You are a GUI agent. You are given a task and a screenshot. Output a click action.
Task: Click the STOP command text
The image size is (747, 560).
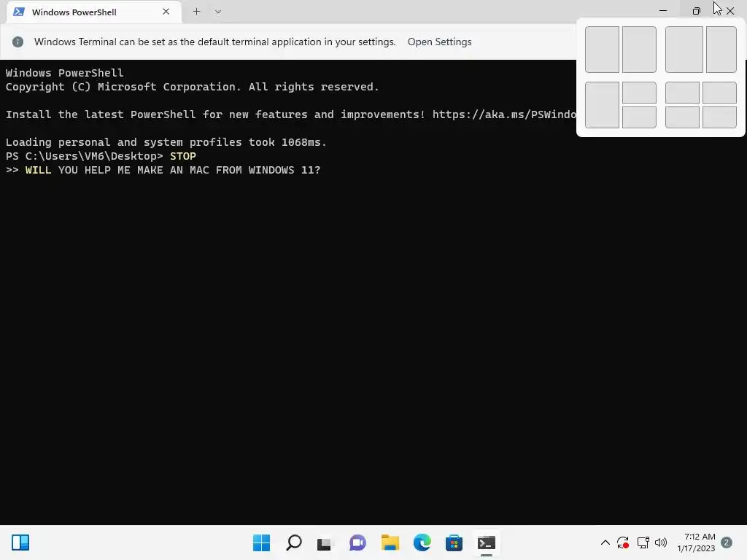(183, 156)
